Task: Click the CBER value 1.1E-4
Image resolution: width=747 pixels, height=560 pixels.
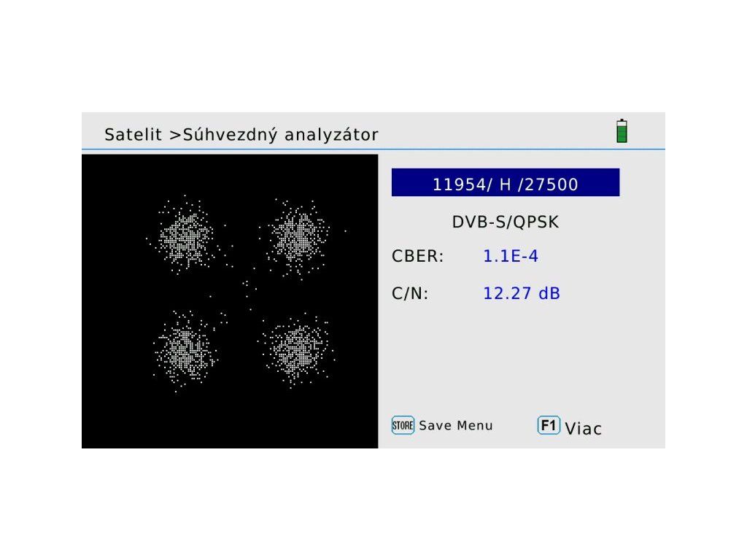Action: pyautogui.click(x=511, y=256)
